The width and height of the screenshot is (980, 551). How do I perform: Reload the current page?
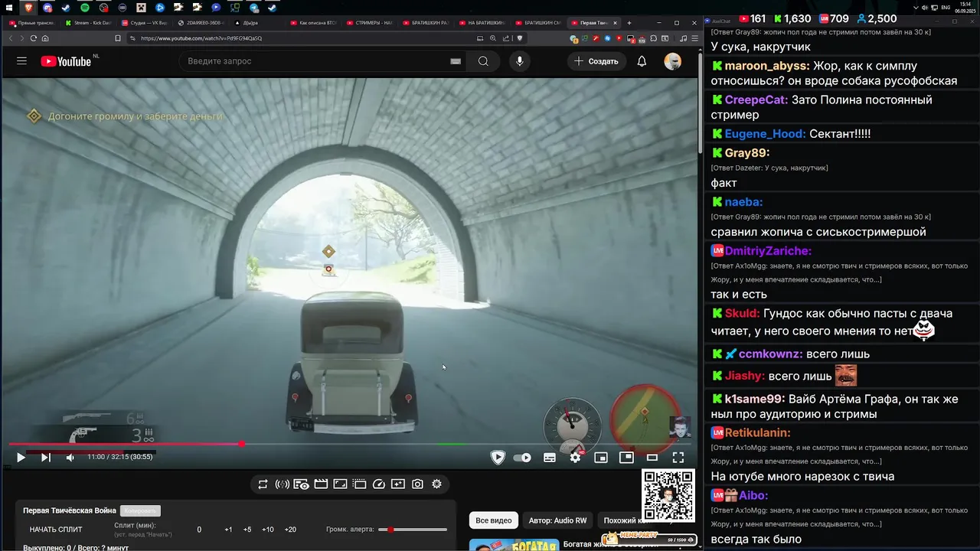(34, 38)
